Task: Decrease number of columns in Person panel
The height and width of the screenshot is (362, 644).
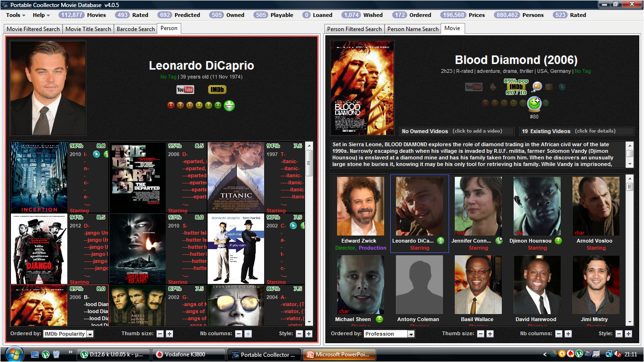Action: tap(239, 334)
